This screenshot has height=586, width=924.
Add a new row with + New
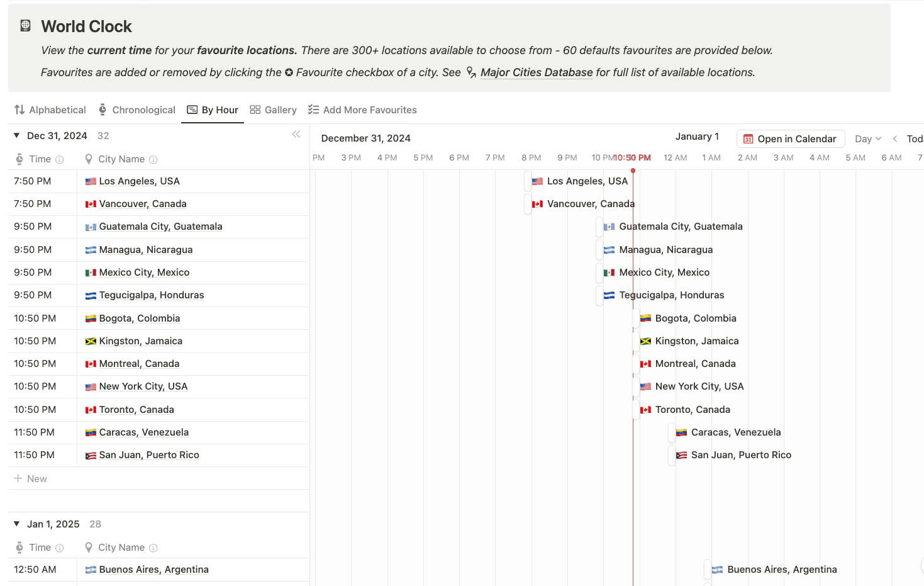click(31, 478)
